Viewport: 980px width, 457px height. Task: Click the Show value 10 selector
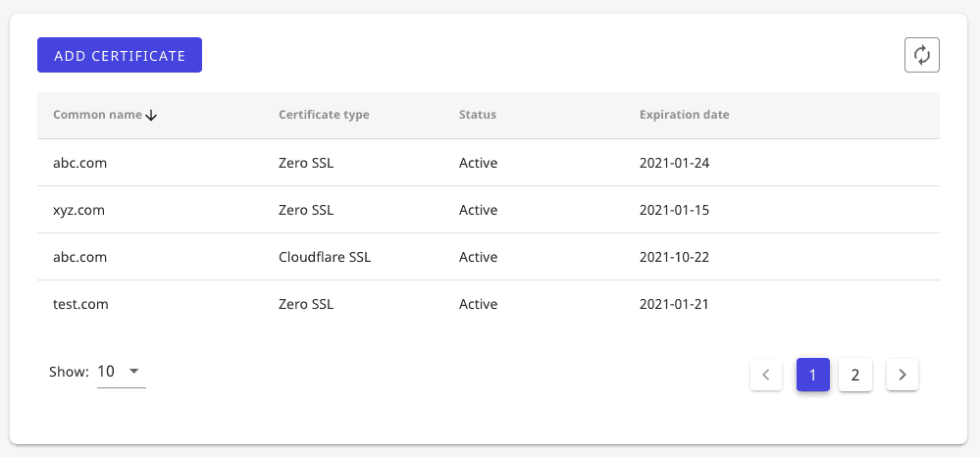click(122, 372)
